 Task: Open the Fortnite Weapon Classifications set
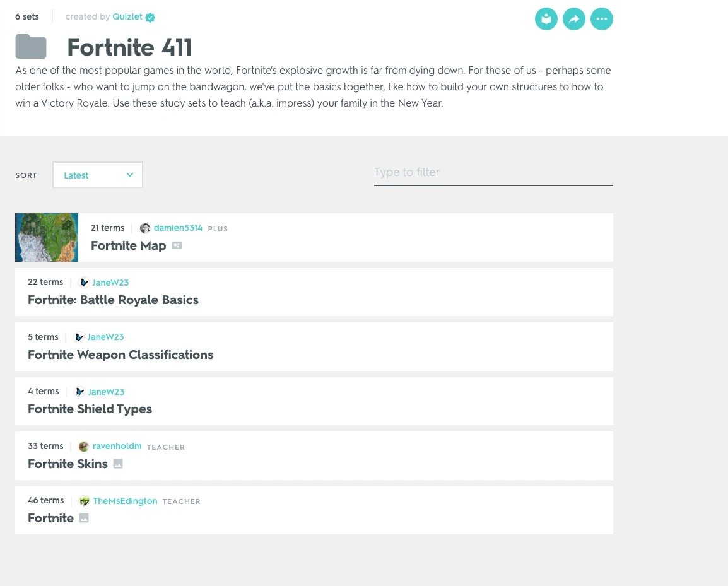point(120,355)
